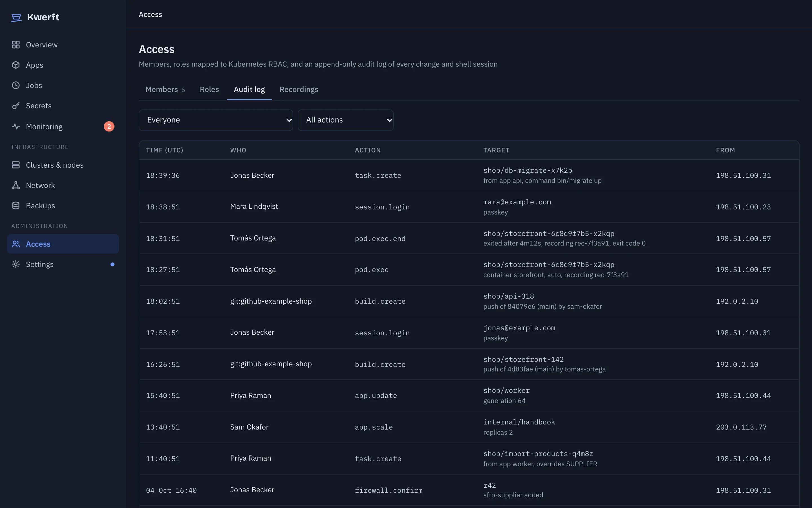The image size is (812, 508).
Task: Open Monitoring from the sidebar
Action: pos(63,126)
